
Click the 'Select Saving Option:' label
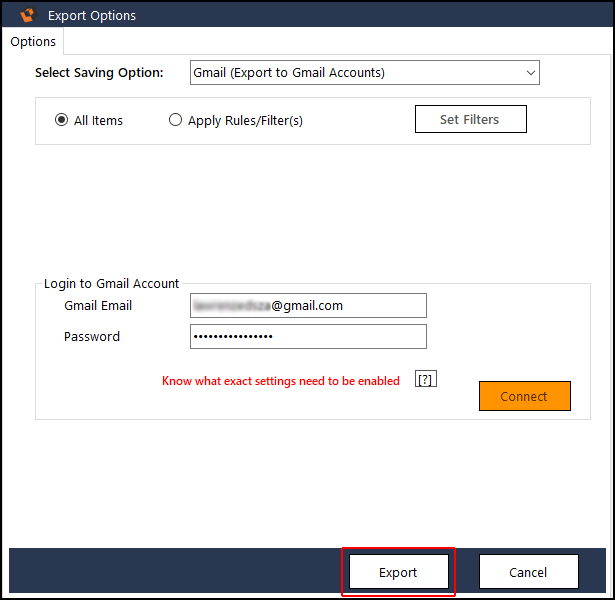[99, 73]
